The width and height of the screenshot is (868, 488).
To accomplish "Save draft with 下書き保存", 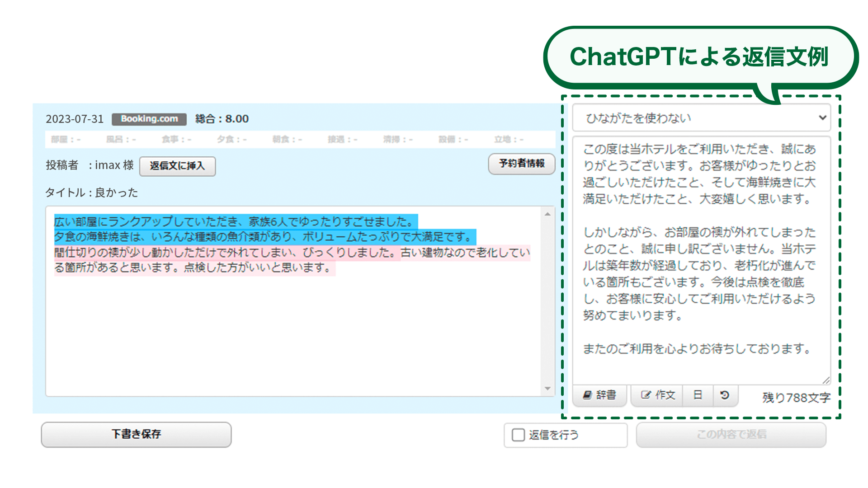I will point(136,434).
